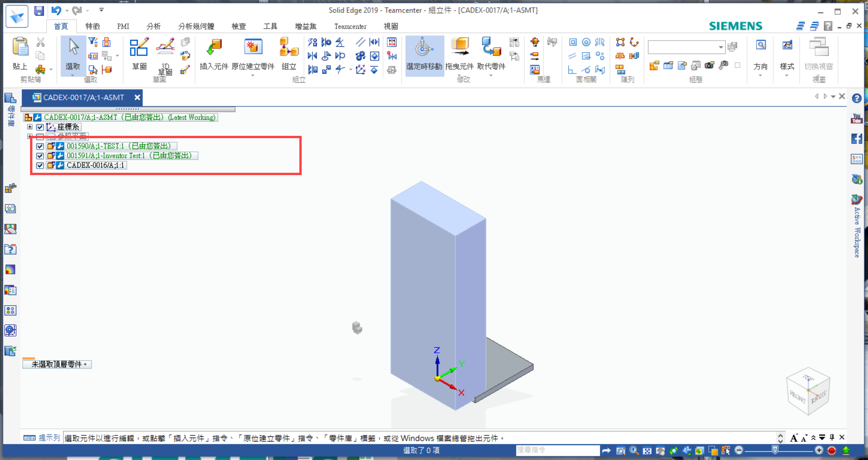Viewport: 868px width, 460px height.
Task: Open the YouTube icon on right sidebar
Action: pos(856,118)
